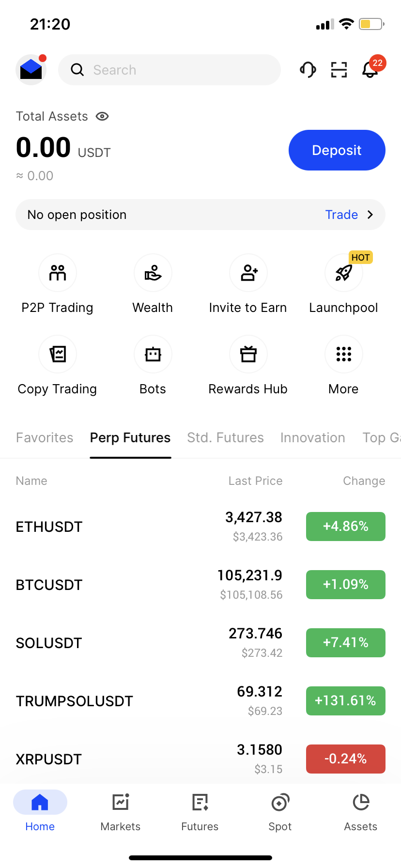The image size is (401, 868).
Task: Tap the Invite to Earn icon
Action: tap(248, 273)
